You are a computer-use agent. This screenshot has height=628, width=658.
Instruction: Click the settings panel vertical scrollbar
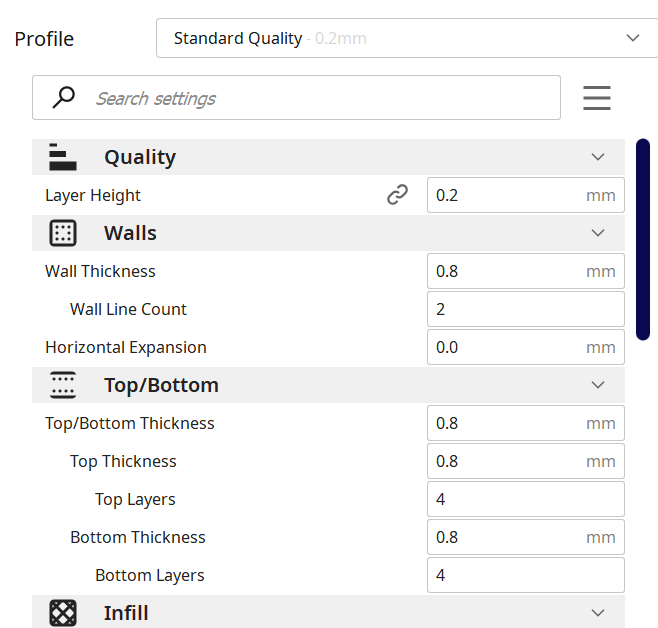click(643, 240)
